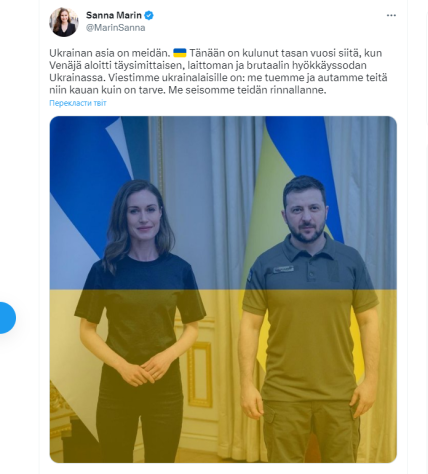Open the Sanna Marin display name link
This screenshot has height=474, width=428.
coord(114,15)
